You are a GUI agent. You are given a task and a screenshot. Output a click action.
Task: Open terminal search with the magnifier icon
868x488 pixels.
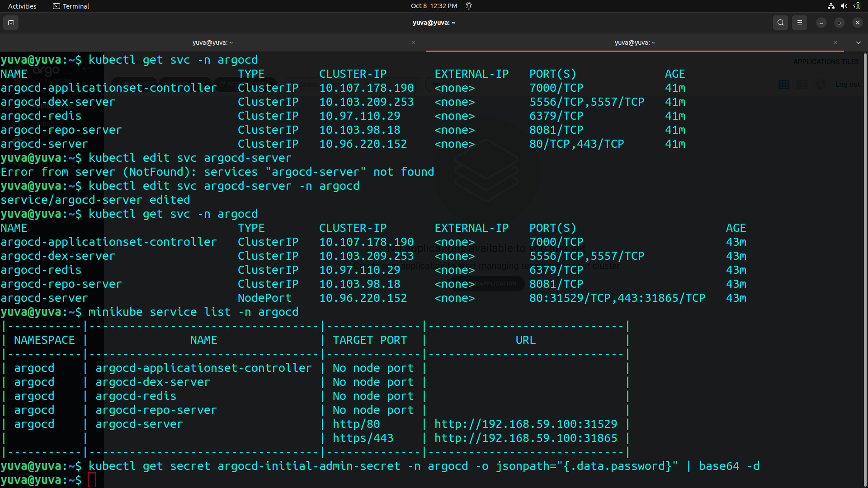[781, 23]
